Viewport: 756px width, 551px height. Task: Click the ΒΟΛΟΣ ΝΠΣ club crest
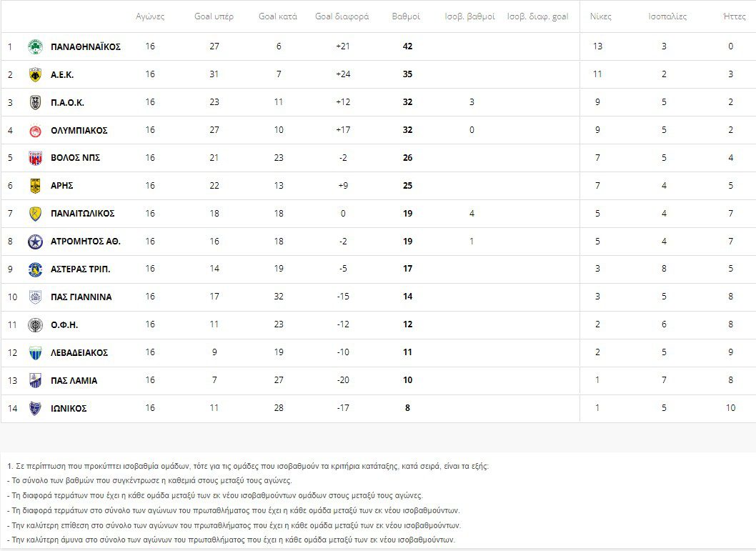pos(35,158)
